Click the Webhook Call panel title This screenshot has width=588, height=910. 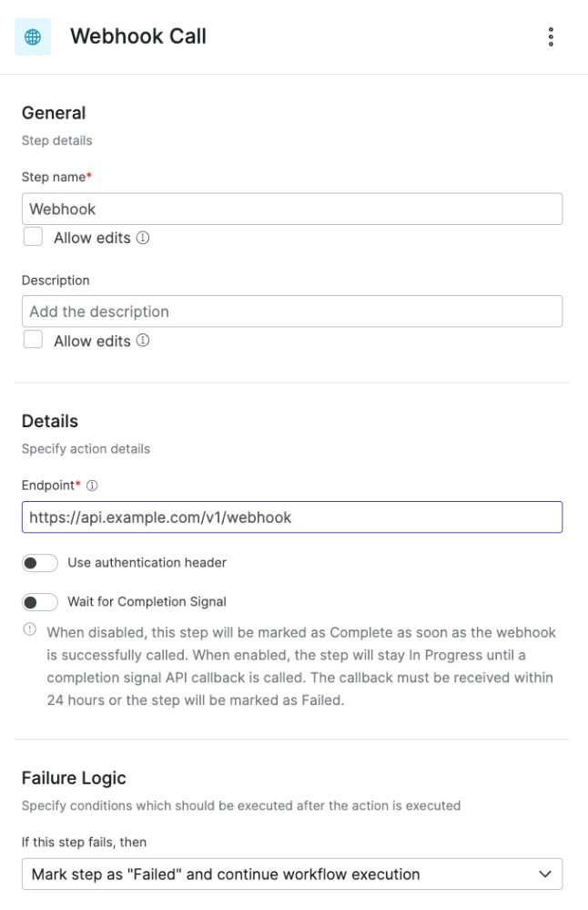pyautogui.click(x=138, y=36)
